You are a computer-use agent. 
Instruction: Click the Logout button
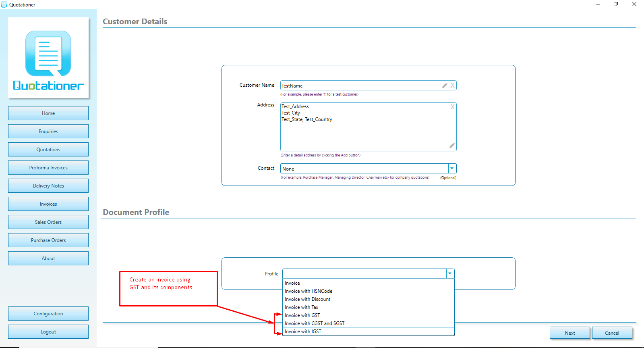(48, 332)
